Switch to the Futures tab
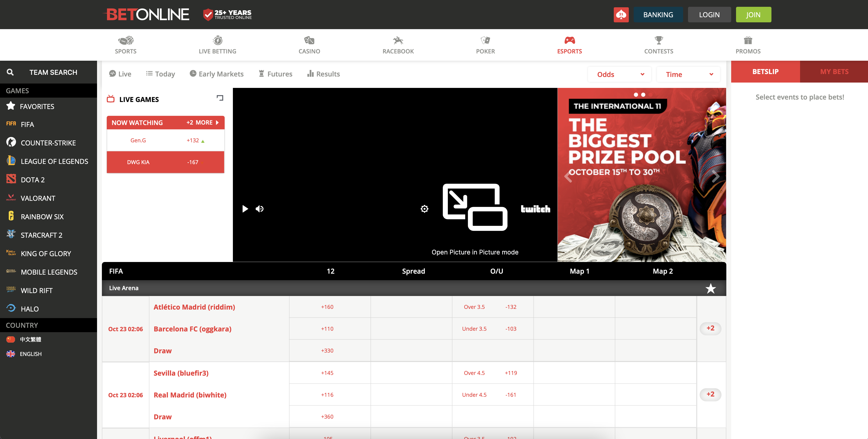 (x=275, y=74)
